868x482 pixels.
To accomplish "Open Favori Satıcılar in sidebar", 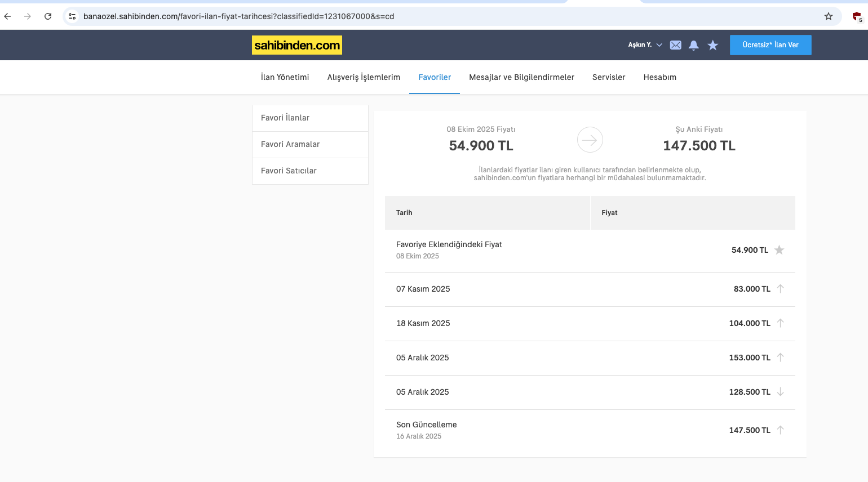I will [310, 171].
